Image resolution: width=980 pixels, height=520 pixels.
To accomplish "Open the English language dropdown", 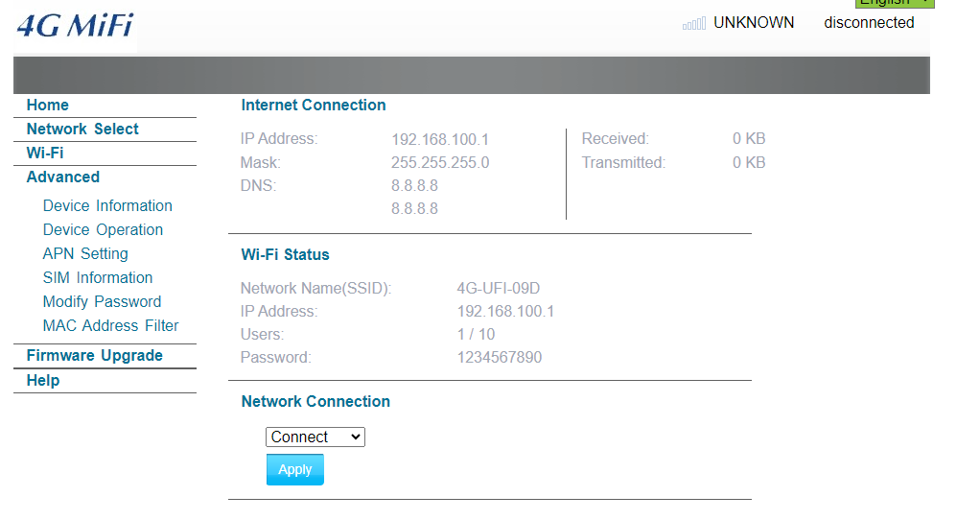I will click(894, 3).
